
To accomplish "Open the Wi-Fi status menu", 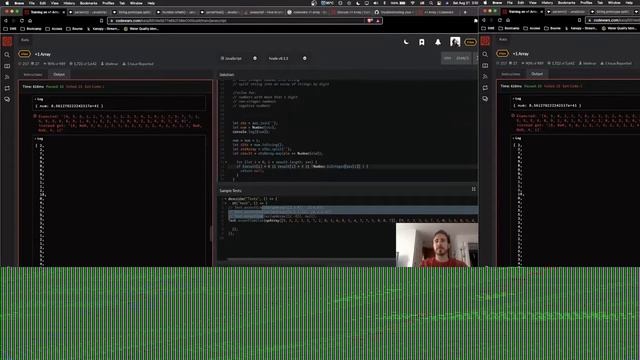I will click(x=413, y=3).
